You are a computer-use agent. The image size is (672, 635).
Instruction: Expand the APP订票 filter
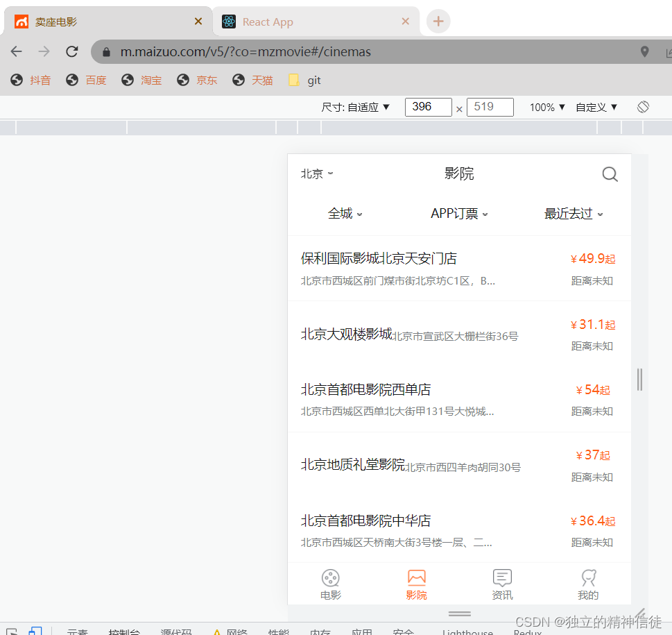point(459,214)
